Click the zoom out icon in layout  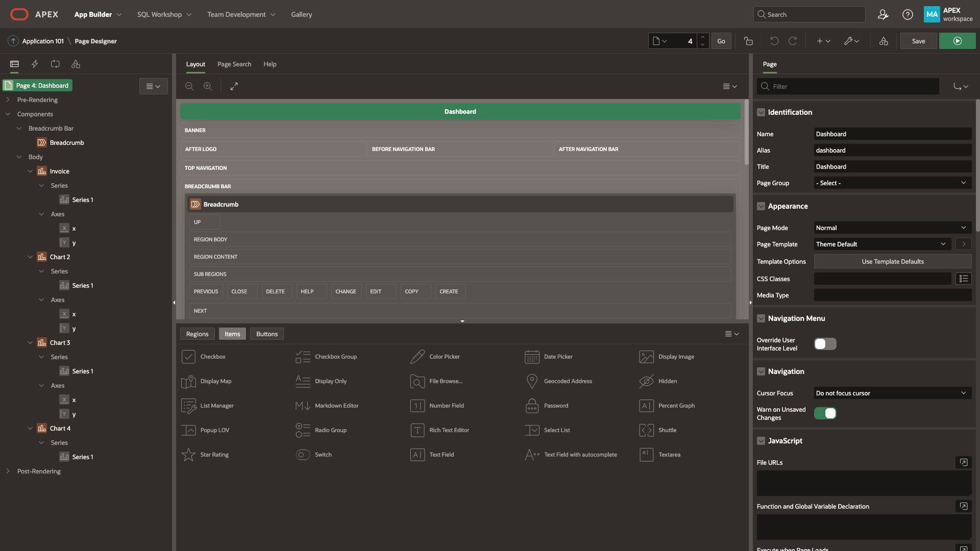click(x=189, y=86)
